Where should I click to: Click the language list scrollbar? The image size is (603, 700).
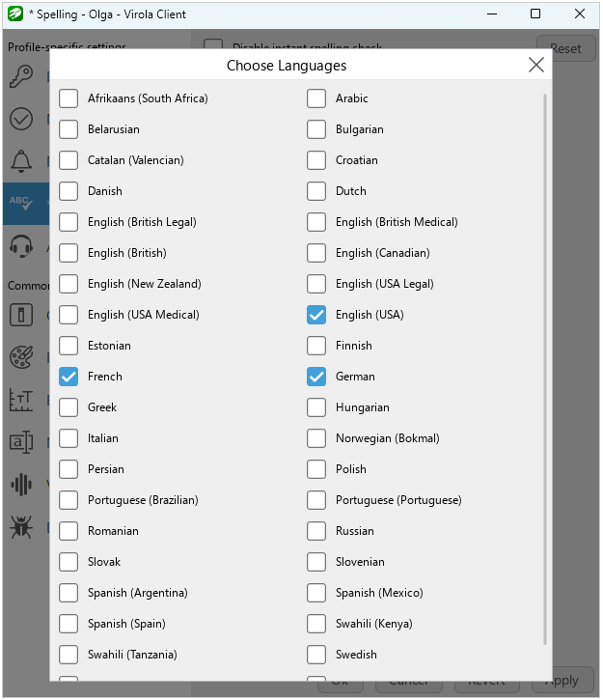(544, 369)
